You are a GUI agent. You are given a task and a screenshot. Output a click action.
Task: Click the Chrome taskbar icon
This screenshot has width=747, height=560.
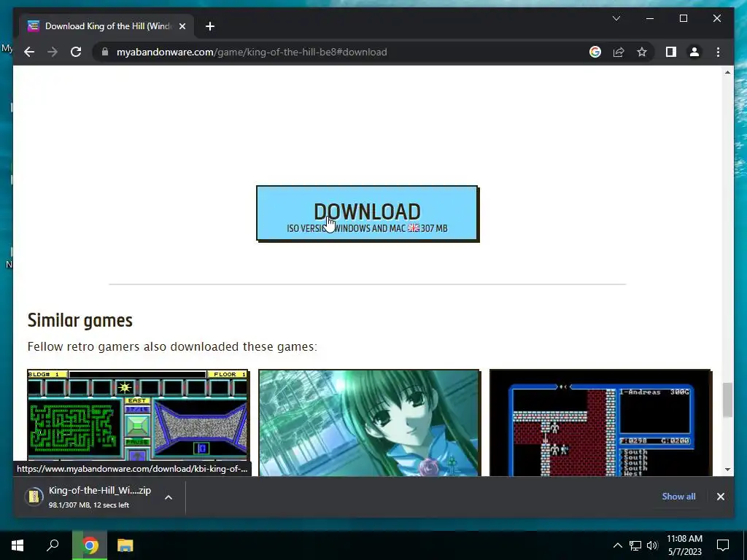pyautogui.click(x=90, y=545)
